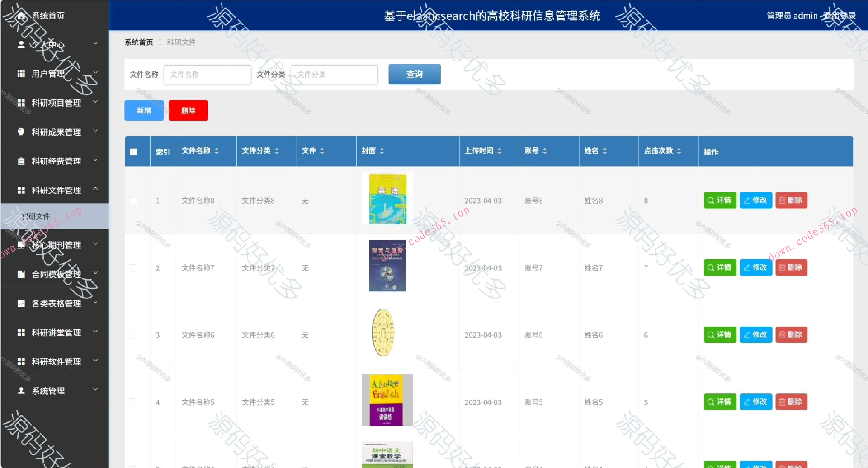868x468 pixels.
Task: Check the checkbox for row 文件名称8
Action: (133, 201)
